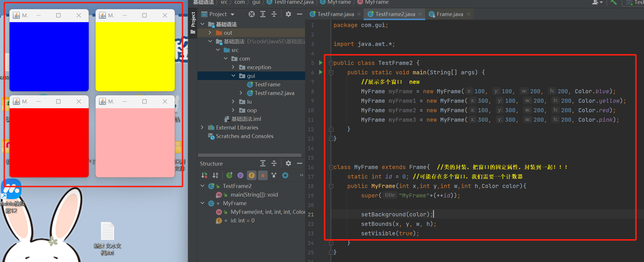
Task: Select id: int = 0 field in Structure
Action: point(243,220)
